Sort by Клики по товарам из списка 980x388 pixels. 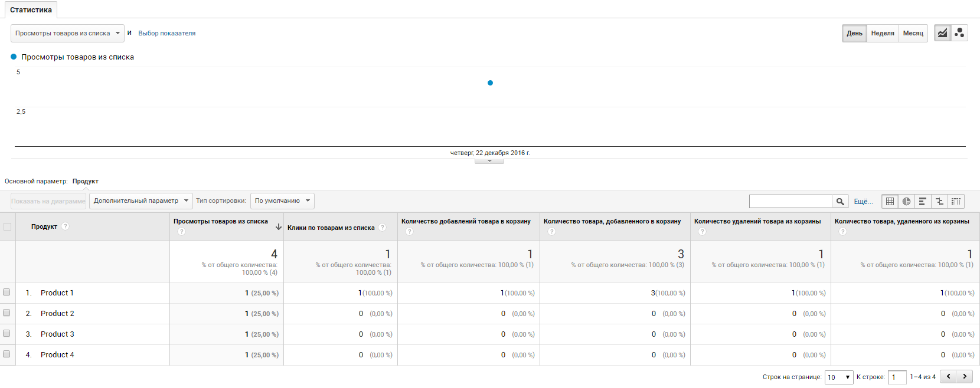[331, 228]
